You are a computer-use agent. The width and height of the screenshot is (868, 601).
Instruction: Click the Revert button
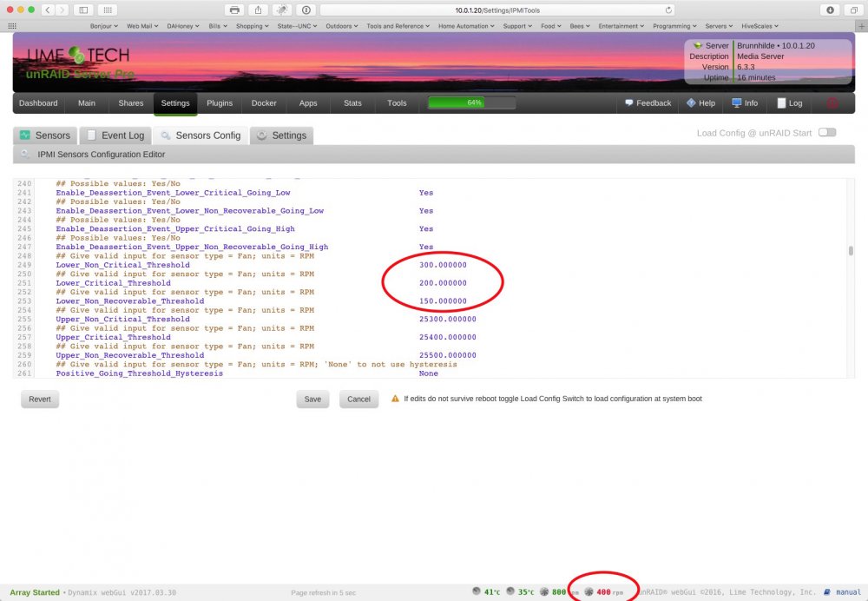click(x=40, y=399)
